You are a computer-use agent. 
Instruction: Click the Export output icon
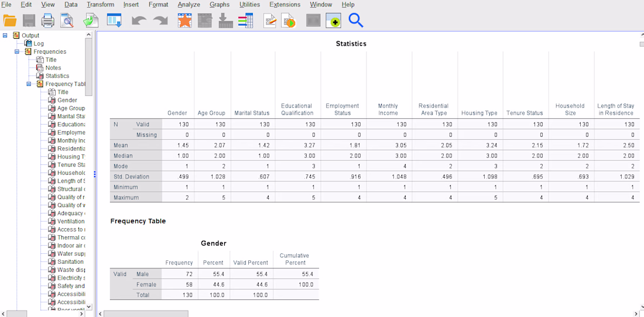pos(90,20)
